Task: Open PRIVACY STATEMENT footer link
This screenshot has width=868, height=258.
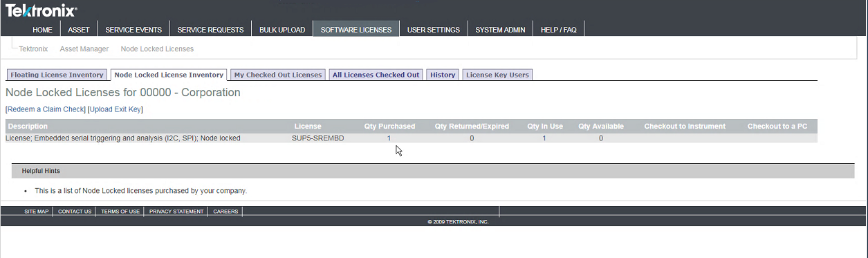Action: pyautogui.click(x=176, y=212)
